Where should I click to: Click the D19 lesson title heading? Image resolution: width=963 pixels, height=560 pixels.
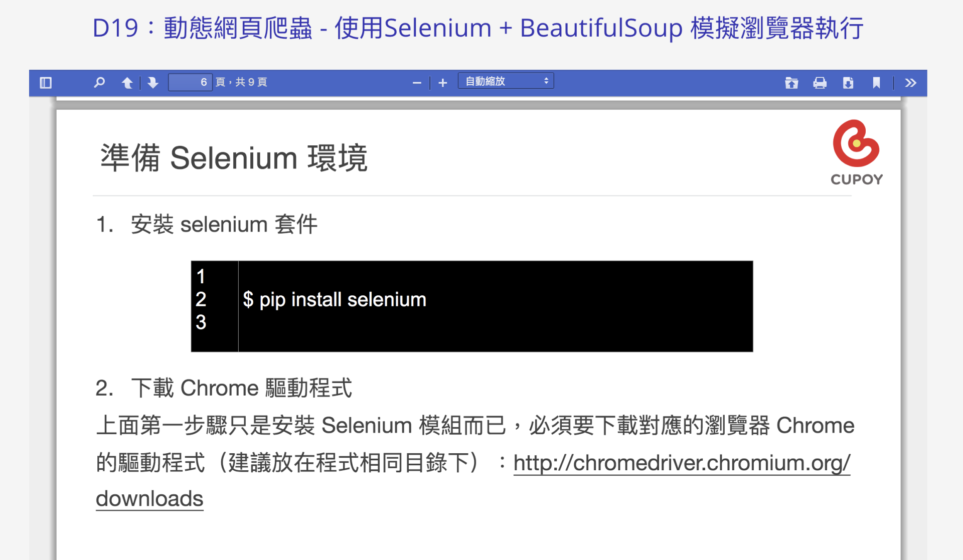478,28
